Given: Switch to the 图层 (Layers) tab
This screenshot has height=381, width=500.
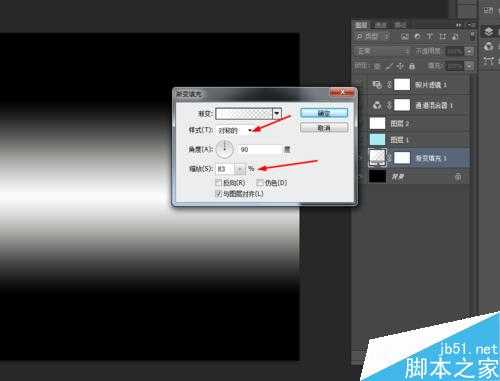Looking at the screenshot, I should [361, 25].
